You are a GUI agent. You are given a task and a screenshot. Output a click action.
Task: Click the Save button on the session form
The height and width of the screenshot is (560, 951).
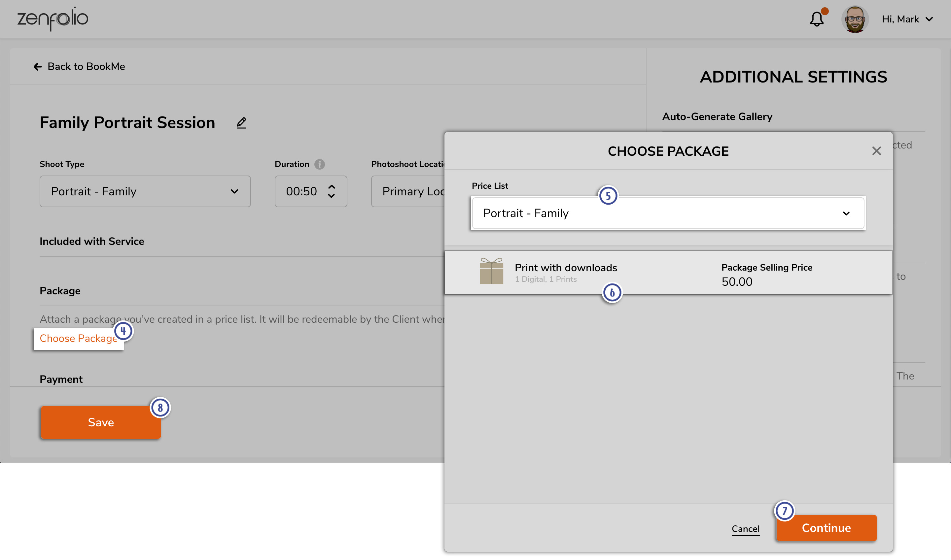coord(100,421)
